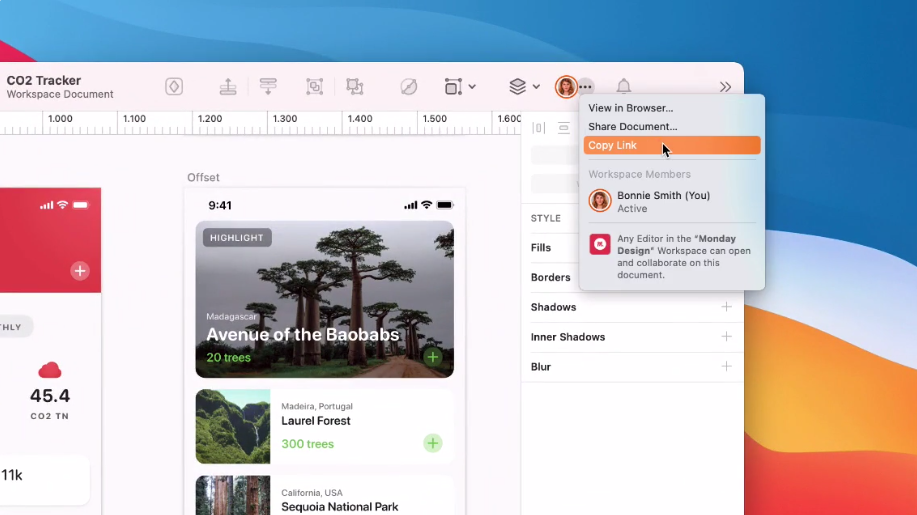Click the Ungroup layers toolbar icon
The width and height of the screenshot is (917, 515).
[355, 87]
